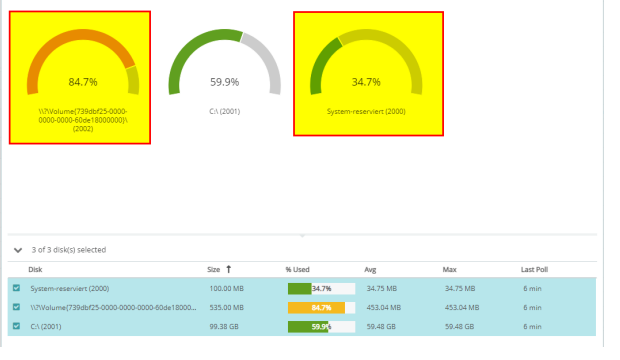Click the 59.9% usage bar in table
This screenshot has height=360, width=620.
pos(321,327)
